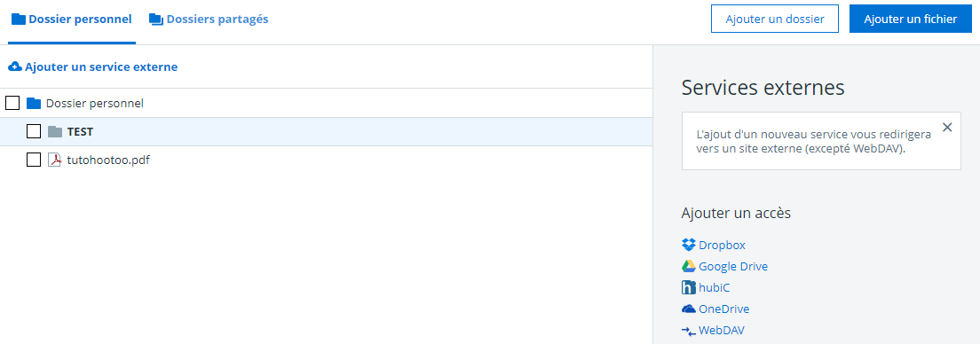Click the PDF icon of tutohootoo.pdf

click(55, 160)
